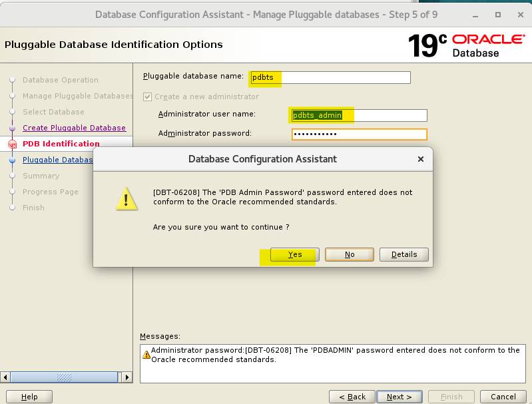
Task: Toggle Create a new administrator checkbox
Action: click(x=147, y=97)
